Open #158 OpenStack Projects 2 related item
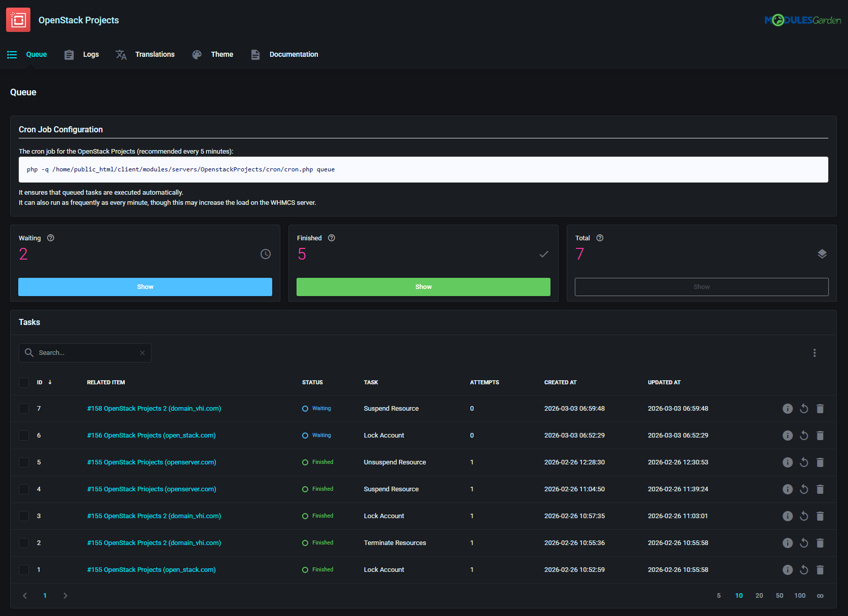The width and height of the screenshot is (848, 616). tap(154, 408)
